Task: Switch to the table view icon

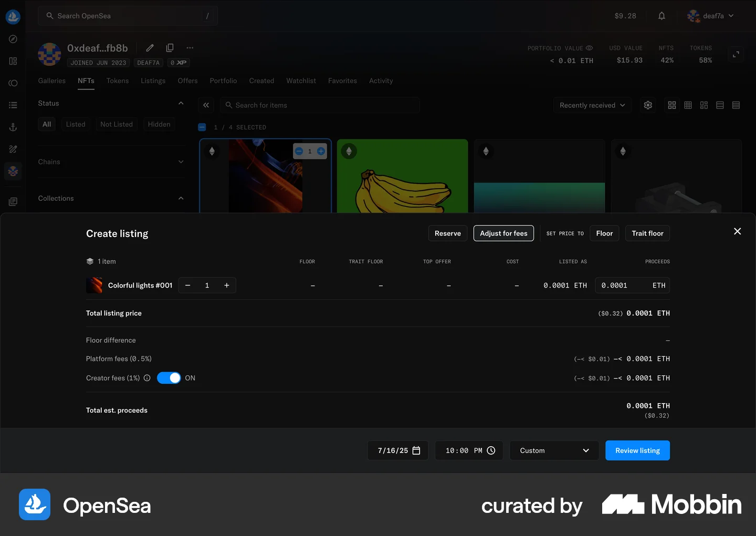Action: (736, 105)
